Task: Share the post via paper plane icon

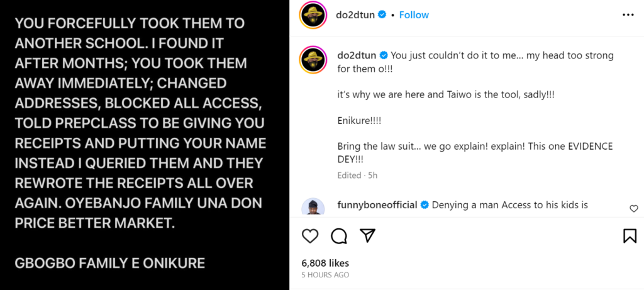Action: [367, 236]
